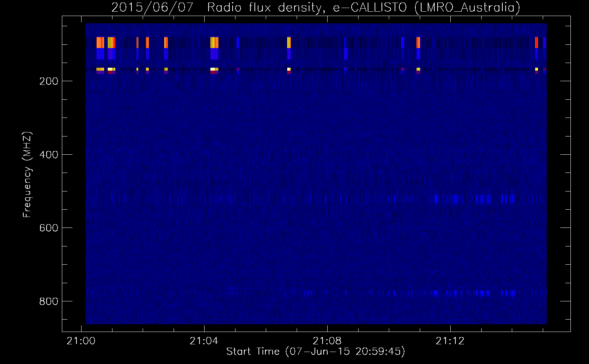Click the plot title '2015/06/07 Radio flux density'
The width and height of the screenshot is (589, 364).
[x=316, y=7]
